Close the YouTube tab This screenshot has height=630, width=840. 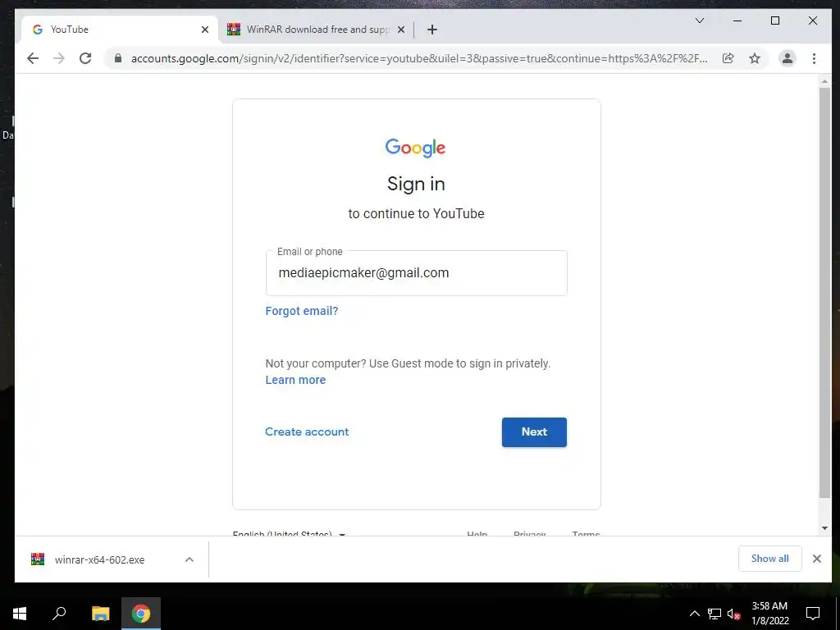(x=204, y=30)
